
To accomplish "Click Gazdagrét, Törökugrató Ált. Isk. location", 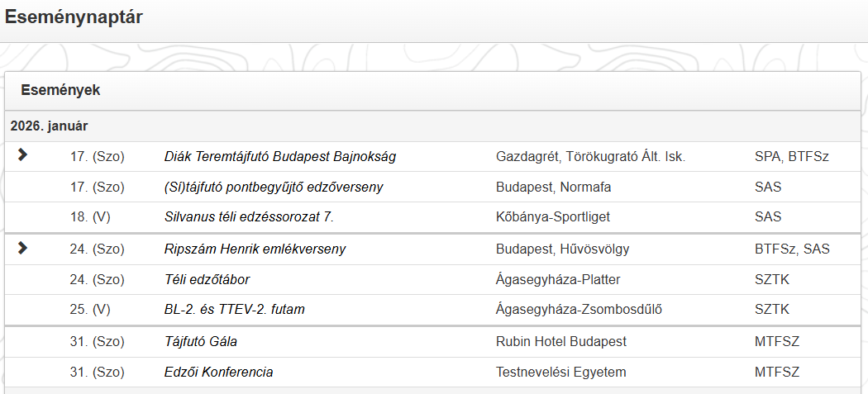I will click(x=590, y=156).
